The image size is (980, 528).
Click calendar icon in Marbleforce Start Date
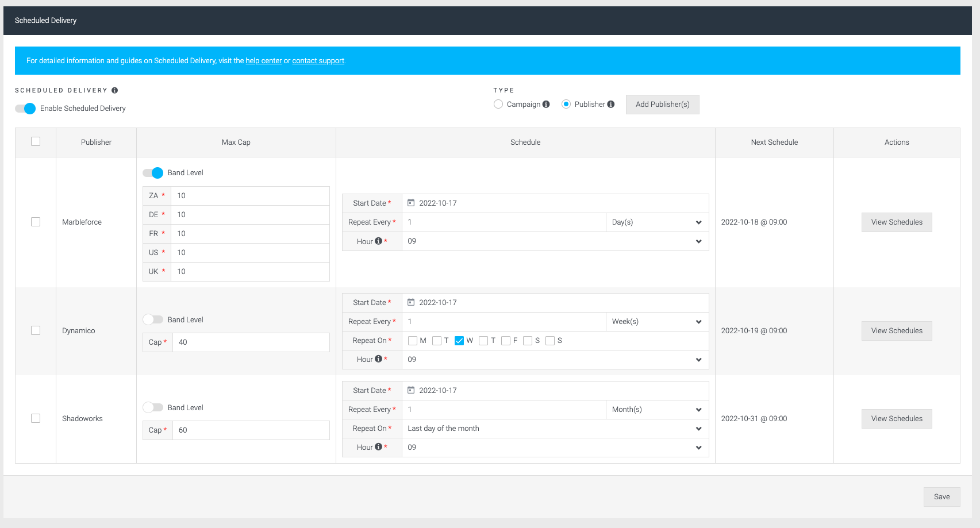tap(411, 203)
